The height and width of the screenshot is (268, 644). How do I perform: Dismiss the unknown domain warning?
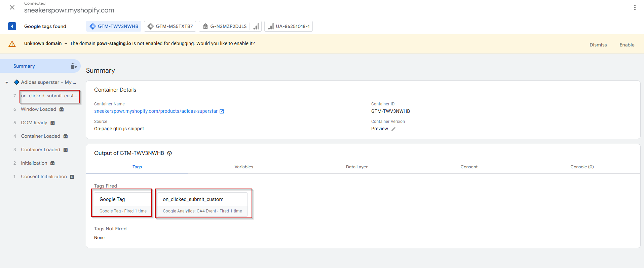pyautogui.click(x=598, y=45)
